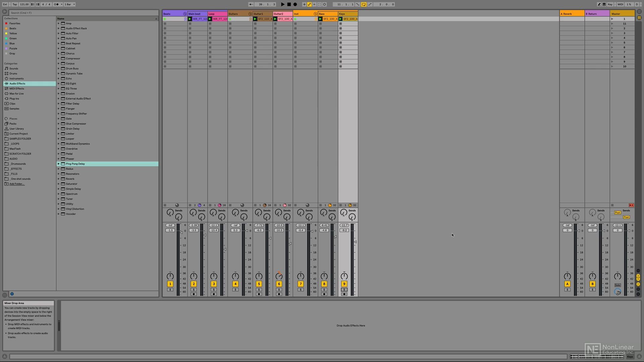Screen dimensions: 644x362
Task: Toggle track 5 activator button
Action: click(x=259, y=284)
